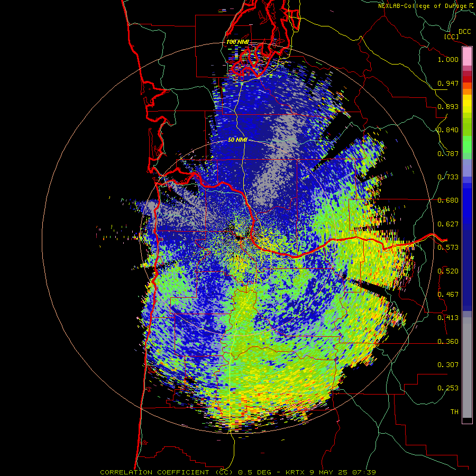
Task: Click the 0.467 scale value
Action: tap(448, 295)
